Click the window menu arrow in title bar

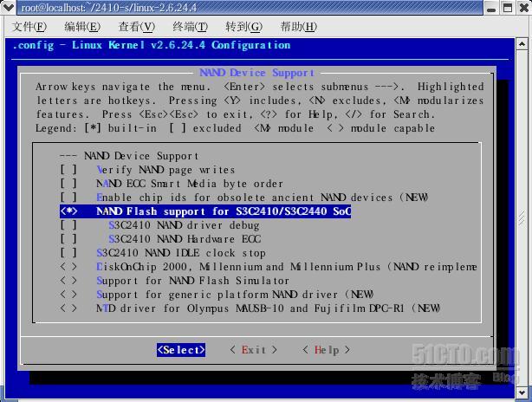8,8
